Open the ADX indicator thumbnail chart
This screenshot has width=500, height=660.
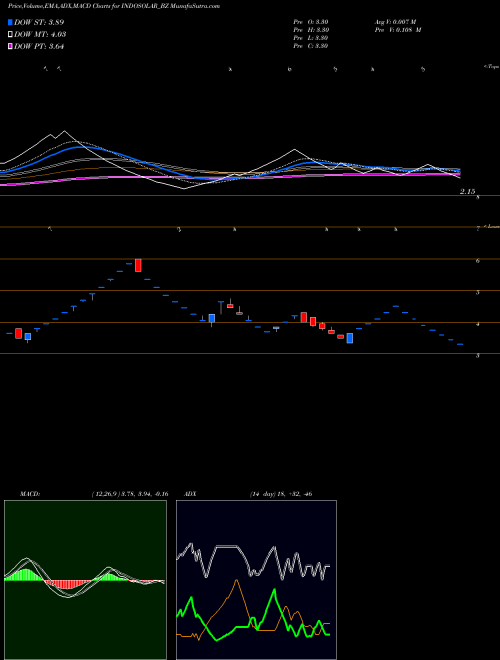[x=256, y=580]
